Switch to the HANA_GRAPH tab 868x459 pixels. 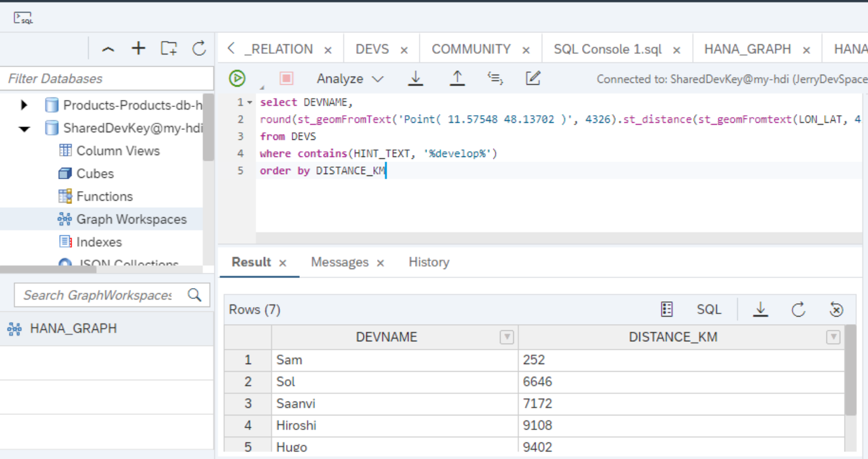click(x=747, y=49)
